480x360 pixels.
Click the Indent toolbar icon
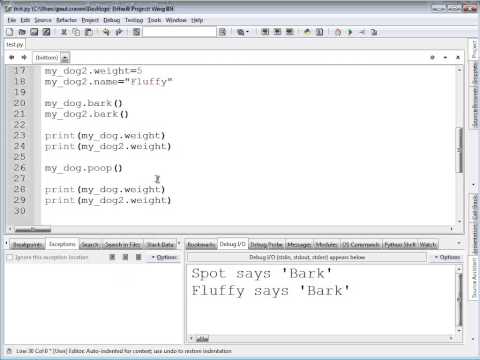pos(265,32)
